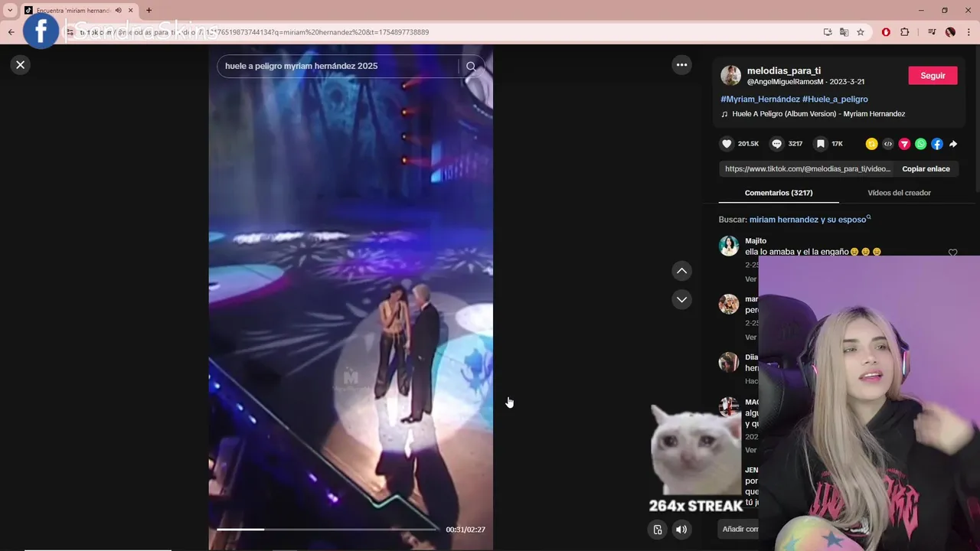The width and height of the screenshot is (980, 551).
Task: Open comments via the speech bubble icon
Action: [776, 144]
